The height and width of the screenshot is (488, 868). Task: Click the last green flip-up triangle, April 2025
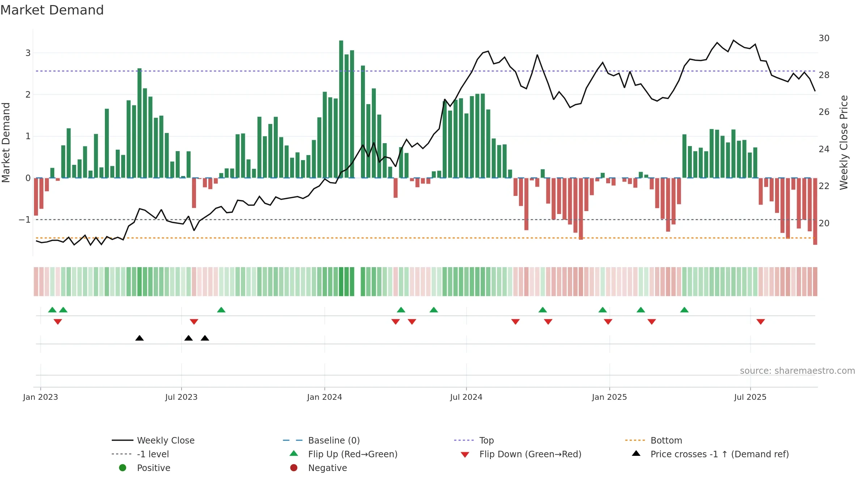[x=684, y=310]
